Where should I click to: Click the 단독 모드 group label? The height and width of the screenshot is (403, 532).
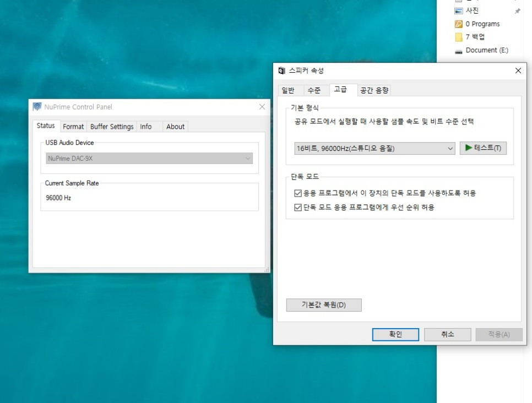pyautogui.click(x=305, y=177)
